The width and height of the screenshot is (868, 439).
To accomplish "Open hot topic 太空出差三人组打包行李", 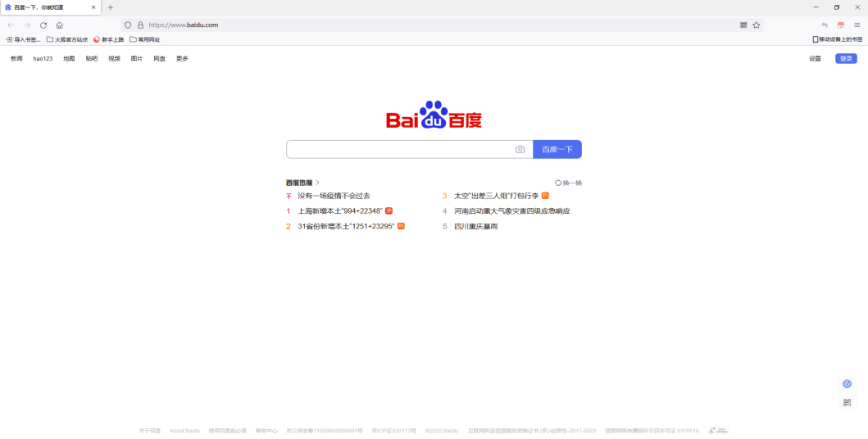I will click(x=496, y=196).
